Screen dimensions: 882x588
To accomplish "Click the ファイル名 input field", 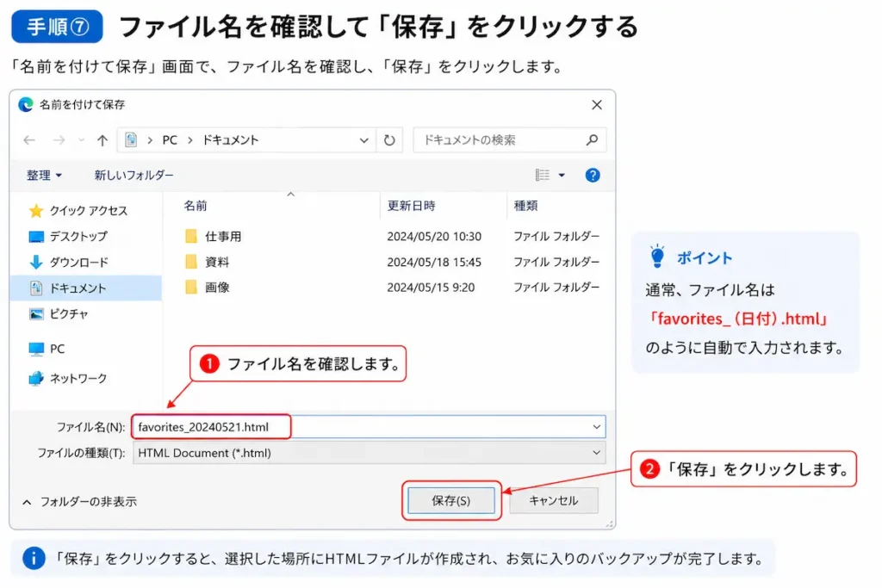I will click(x=369, y=427).
